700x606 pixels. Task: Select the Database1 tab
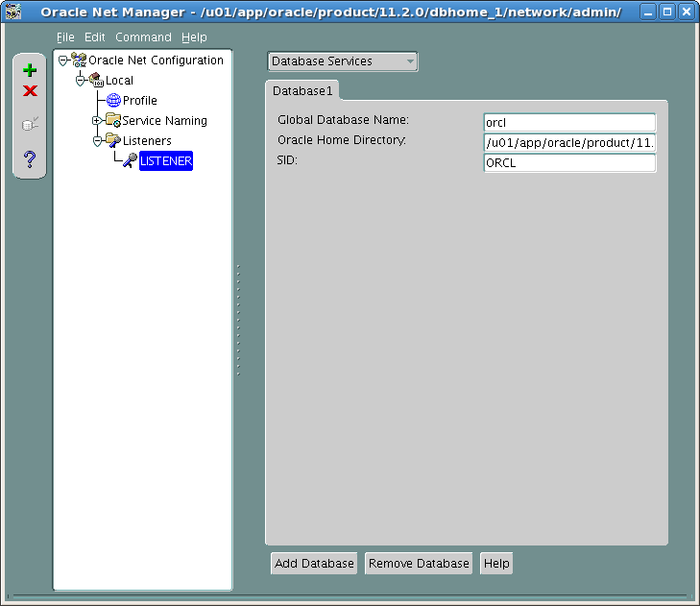(302, 90)
